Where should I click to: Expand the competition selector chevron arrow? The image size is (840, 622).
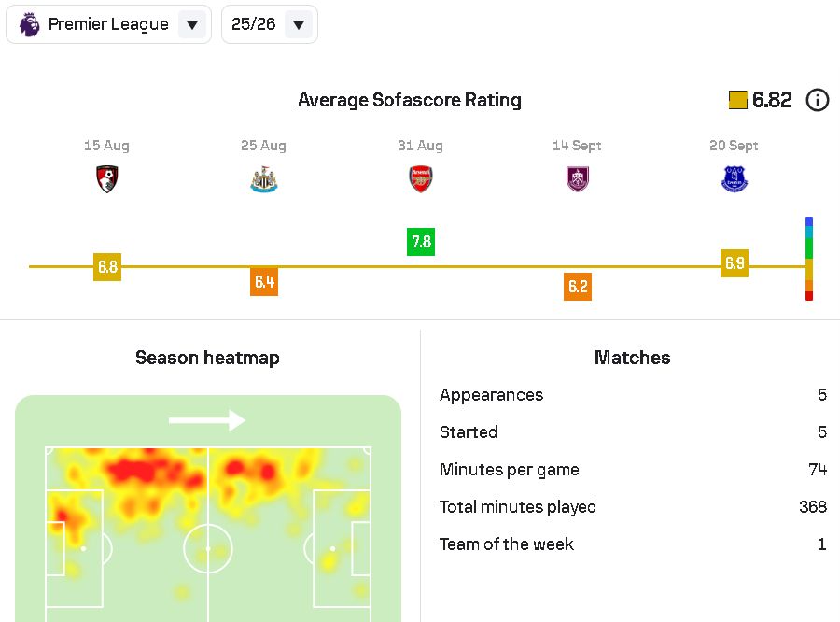(x=190, y=23)
